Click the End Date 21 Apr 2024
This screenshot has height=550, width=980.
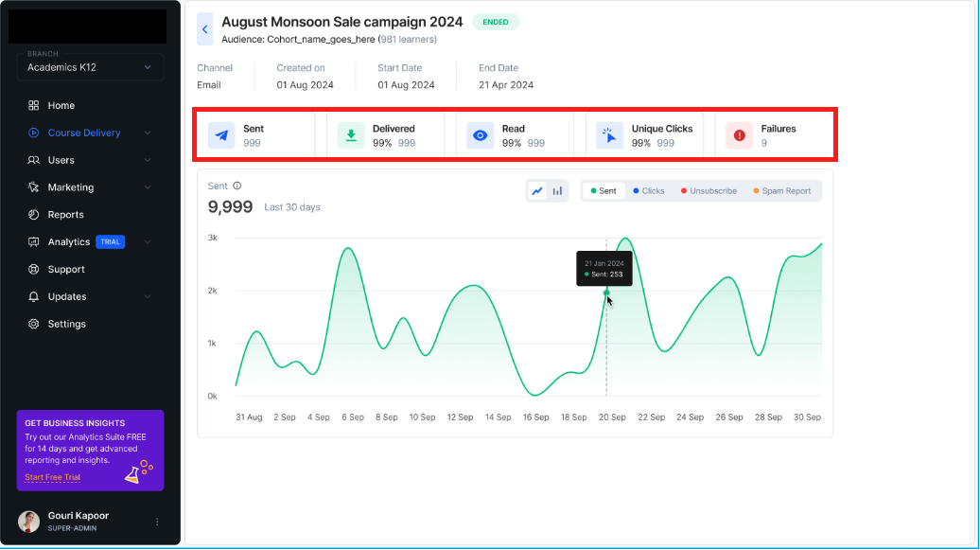pyautogui.click(x=506, y=85)
